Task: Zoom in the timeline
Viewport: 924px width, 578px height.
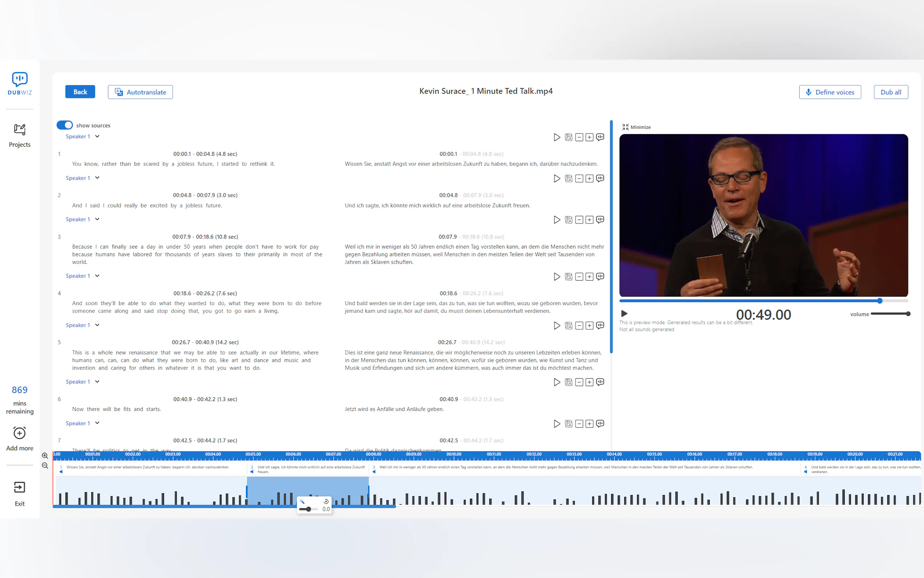Action: [x=45, y=455]
